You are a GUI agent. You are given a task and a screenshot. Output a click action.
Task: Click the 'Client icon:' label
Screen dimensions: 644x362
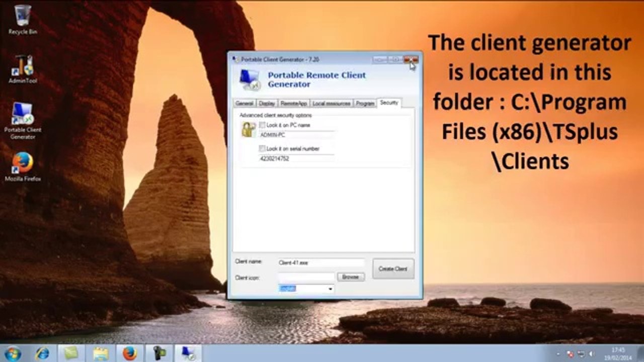(x=247, y=278)
